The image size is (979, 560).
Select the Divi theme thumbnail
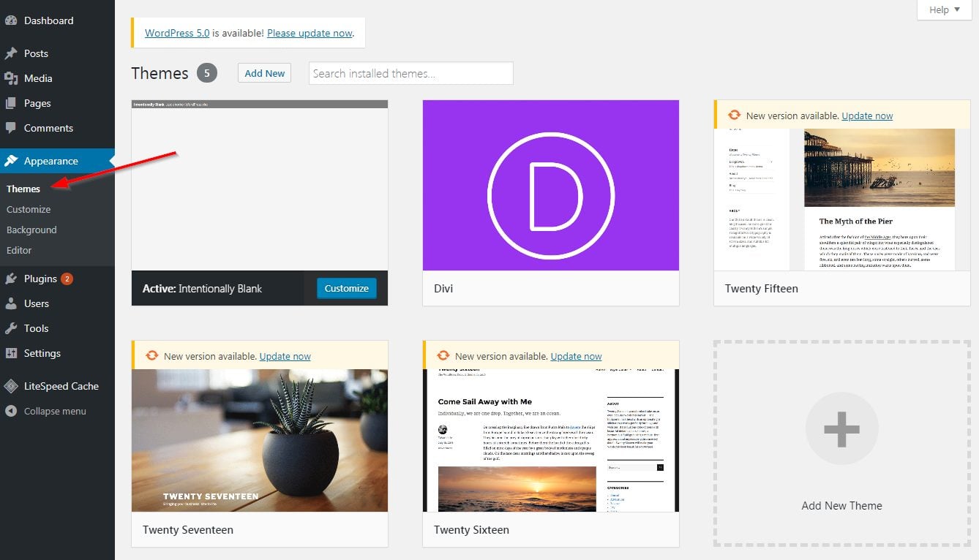click(551, 186)
